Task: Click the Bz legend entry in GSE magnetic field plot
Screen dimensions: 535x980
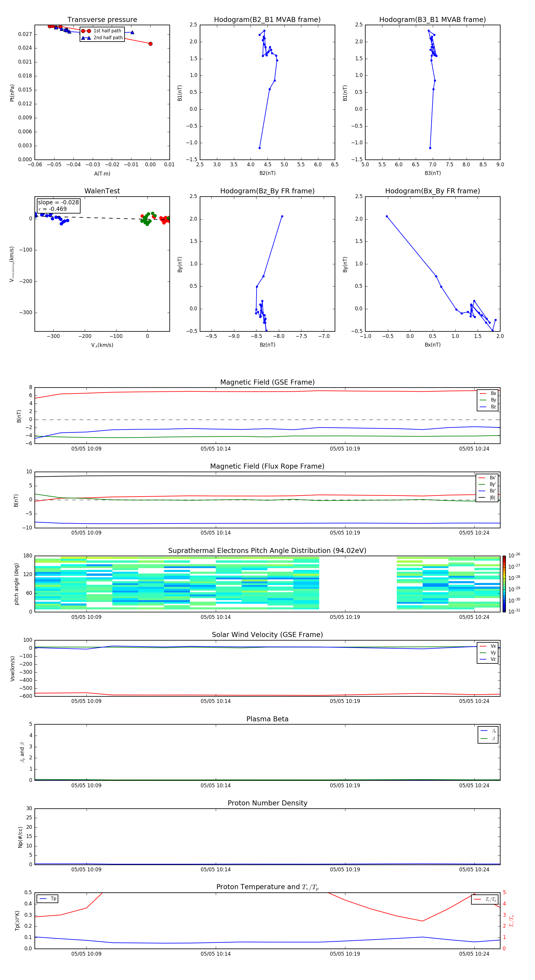Action: pyautogui.click(x=488, y=407)
